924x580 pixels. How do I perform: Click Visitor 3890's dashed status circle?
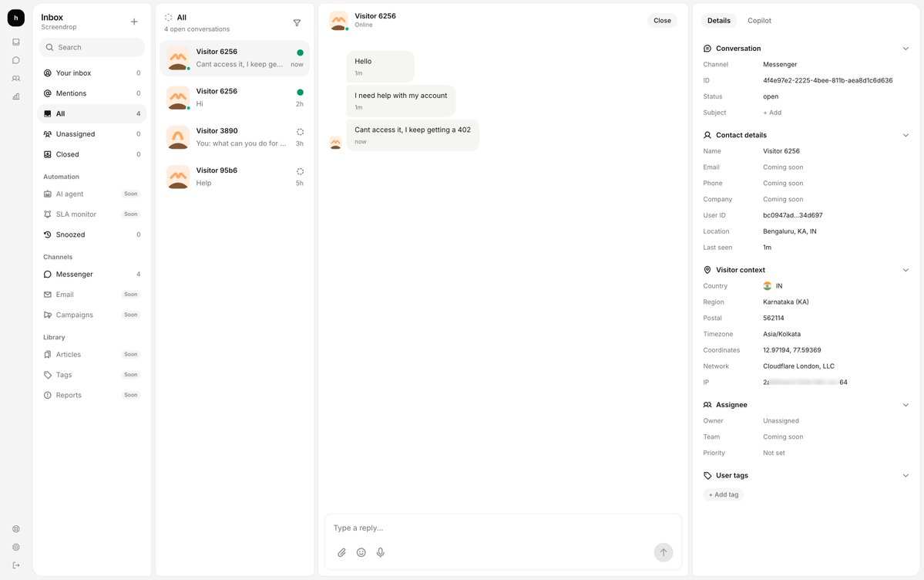click(300, 132)
